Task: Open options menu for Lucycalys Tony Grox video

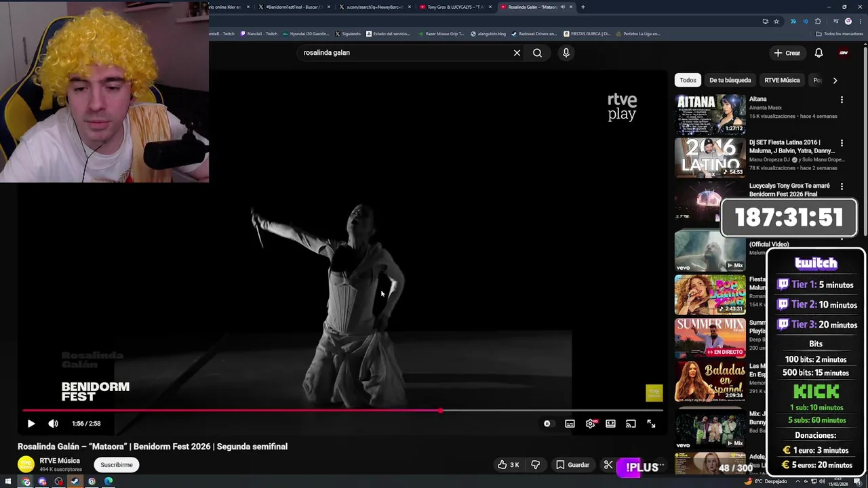Action: [x=842, y=186]
